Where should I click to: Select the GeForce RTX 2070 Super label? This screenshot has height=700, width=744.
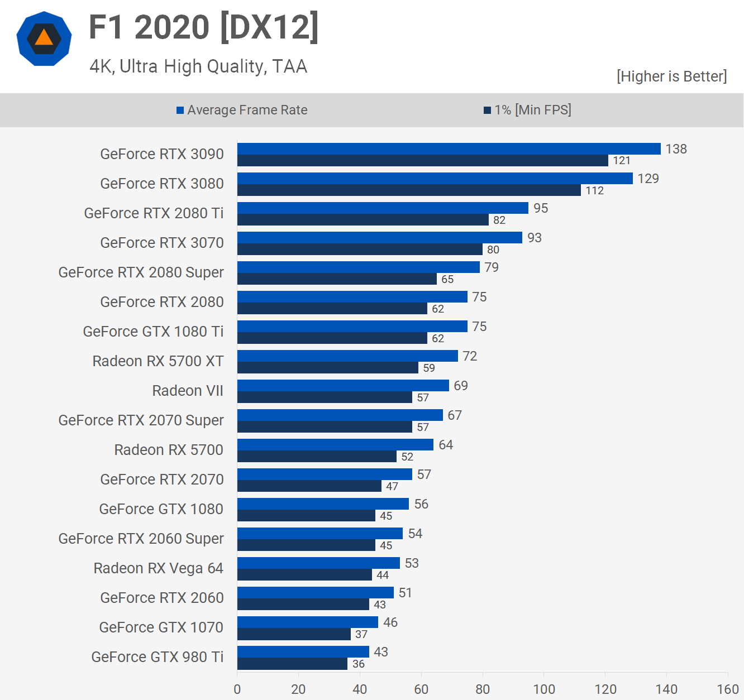[x=141, y=420]
